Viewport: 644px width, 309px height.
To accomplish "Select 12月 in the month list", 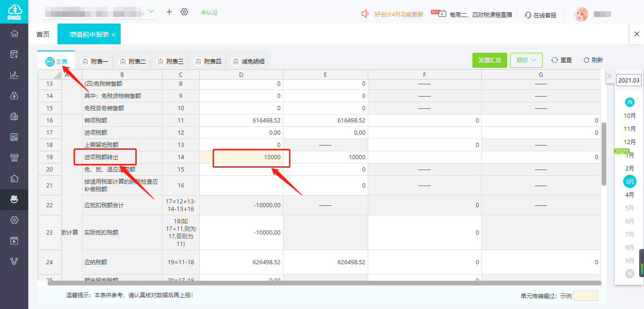I will click(629, 142).
